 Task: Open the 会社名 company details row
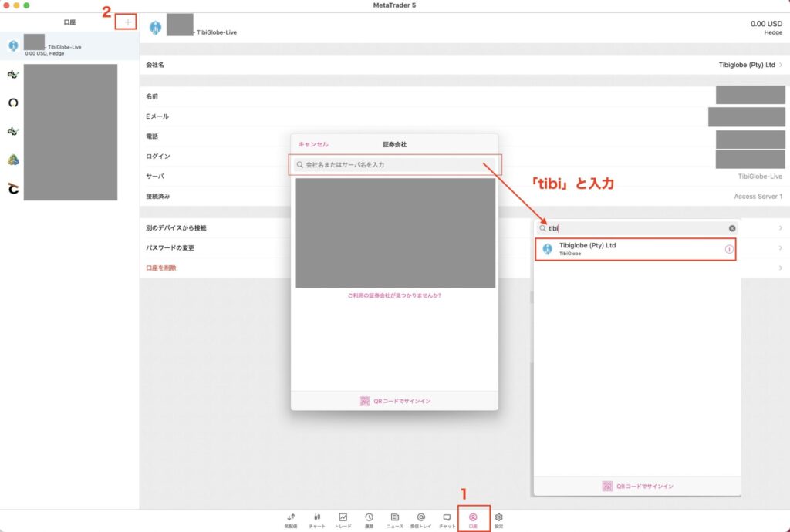463,65
